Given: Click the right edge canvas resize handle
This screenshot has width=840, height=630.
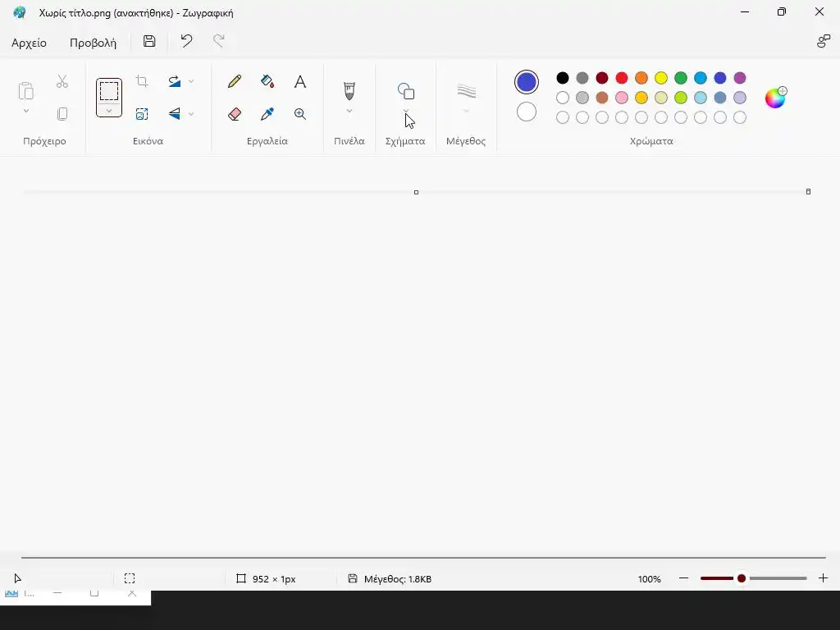Looking at the screenshot, I should pos(808,191).
